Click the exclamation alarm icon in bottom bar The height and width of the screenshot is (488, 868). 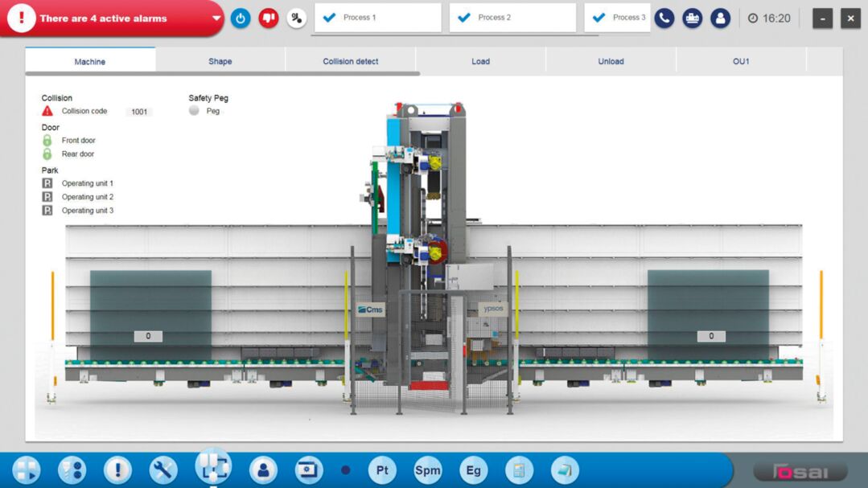coord(117,470)
